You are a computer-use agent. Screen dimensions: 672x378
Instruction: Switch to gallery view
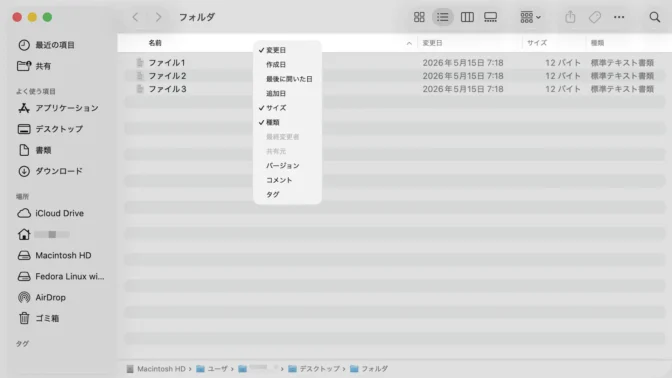pos(490,17)
